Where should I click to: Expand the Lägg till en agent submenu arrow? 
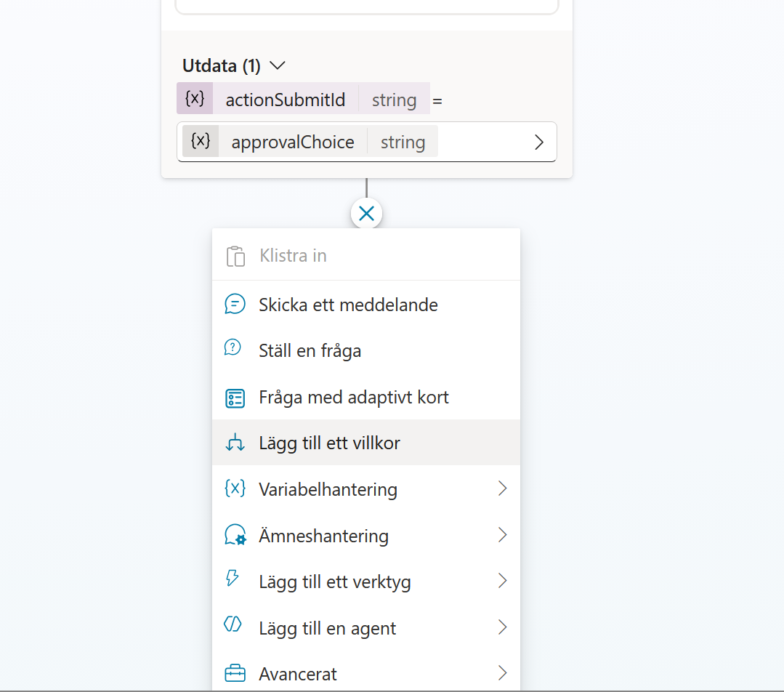(x=503, y=627)
